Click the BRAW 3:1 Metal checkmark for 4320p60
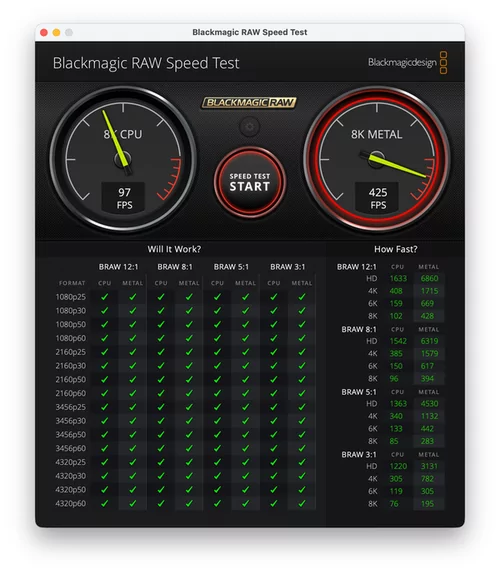The height and width of the screenshot is (574, 500). pos(302,503)
